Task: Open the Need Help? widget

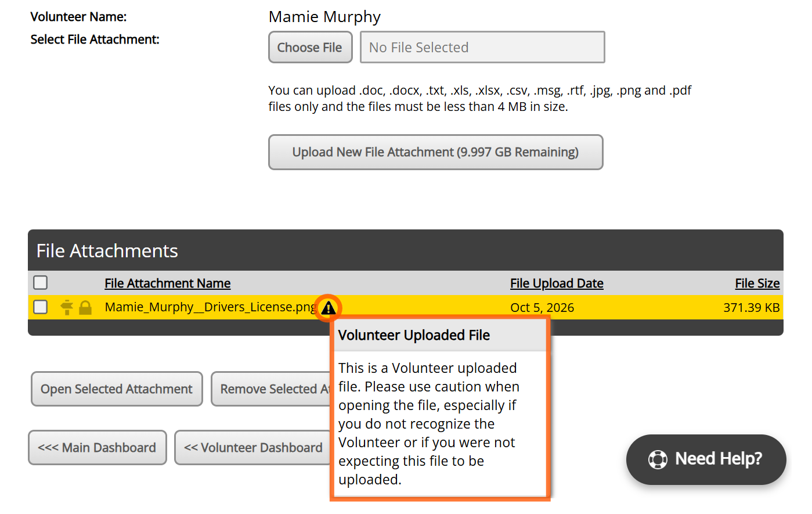Action: tap(706, 459)
